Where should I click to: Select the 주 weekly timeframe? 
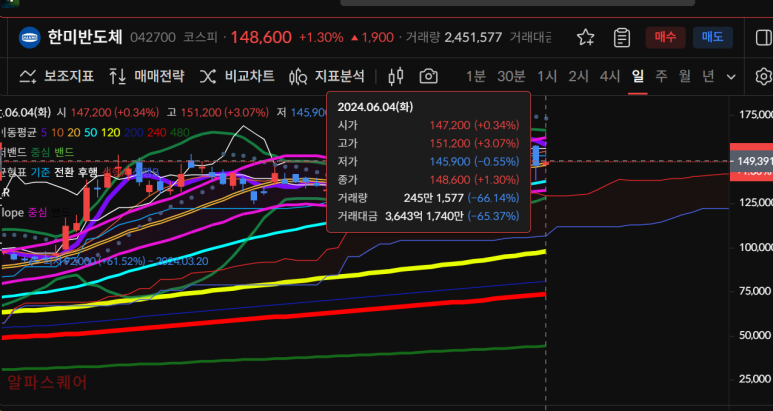[x=661, y=76]
